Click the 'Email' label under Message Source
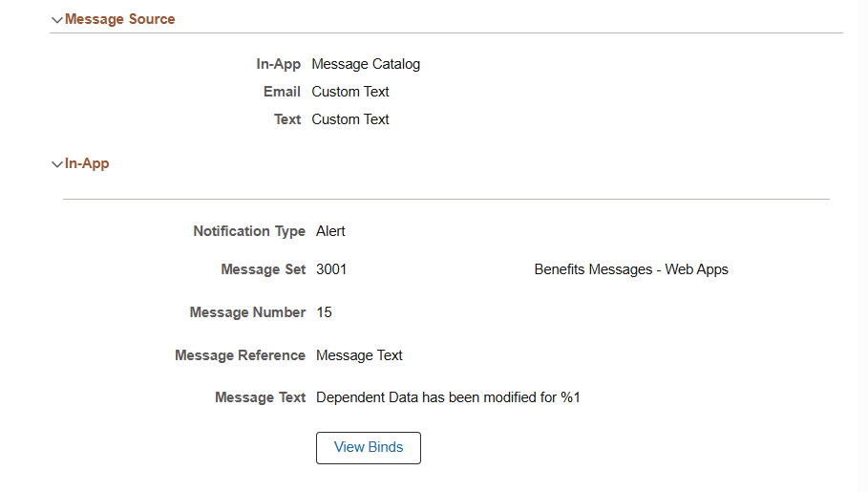 [282, 92]
